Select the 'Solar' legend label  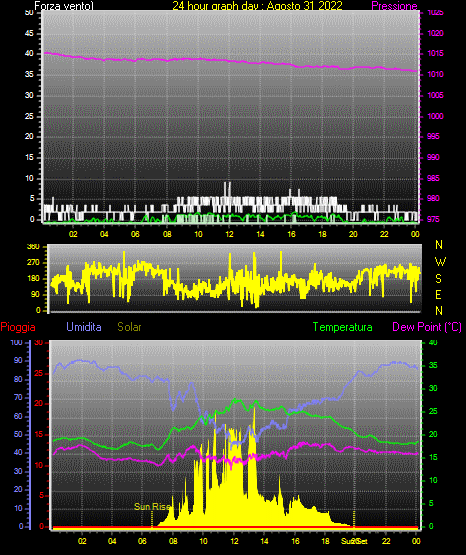tap(129, 327)
